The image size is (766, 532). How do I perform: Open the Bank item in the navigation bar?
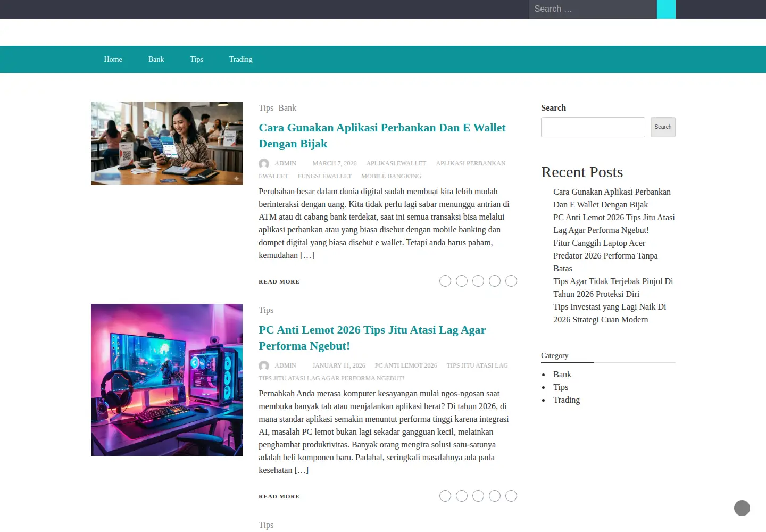tap(156, 59)
